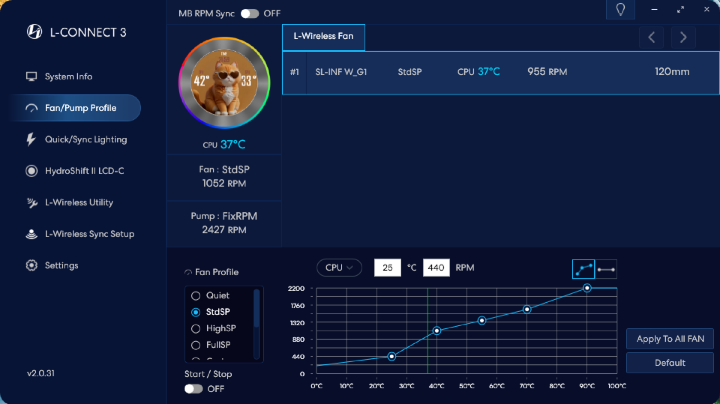Viewport: 720px width, 404px height.
Task: Open L-Wireless Sync Setup
Action: click(x=89, y=234)
